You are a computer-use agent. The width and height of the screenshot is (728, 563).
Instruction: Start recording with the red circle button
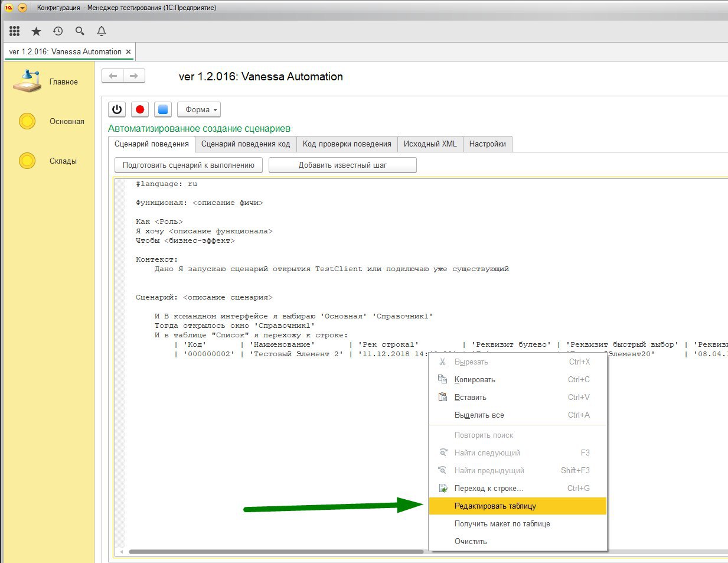click(140, 109)
